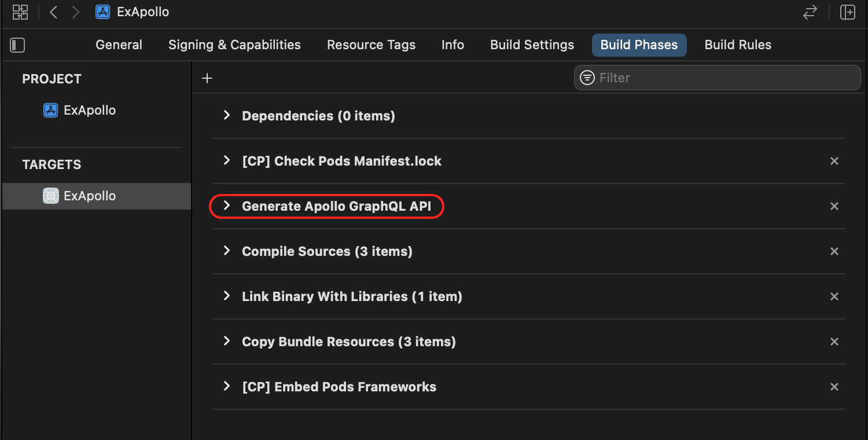This screenshot has height=440, width=868.
Task: Click the Generate Apollo GraphQL API label
Action: click(336, 206)
